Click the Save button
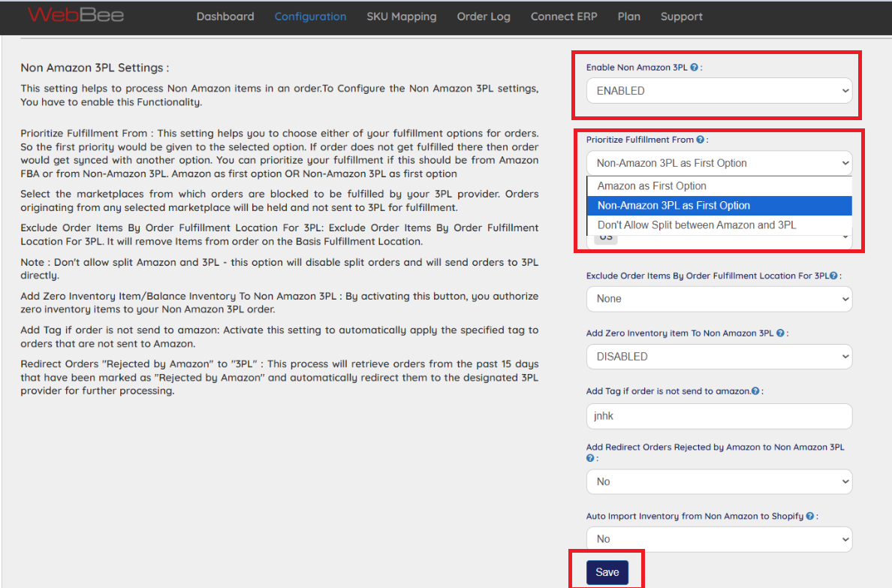 tap(607, 572)
